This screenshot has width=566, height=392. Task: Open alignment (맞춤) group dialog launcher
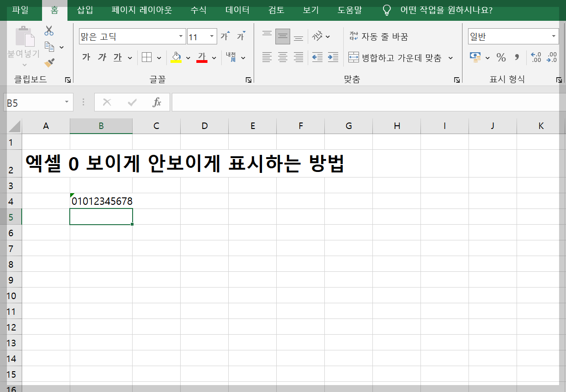pos(457,80)
